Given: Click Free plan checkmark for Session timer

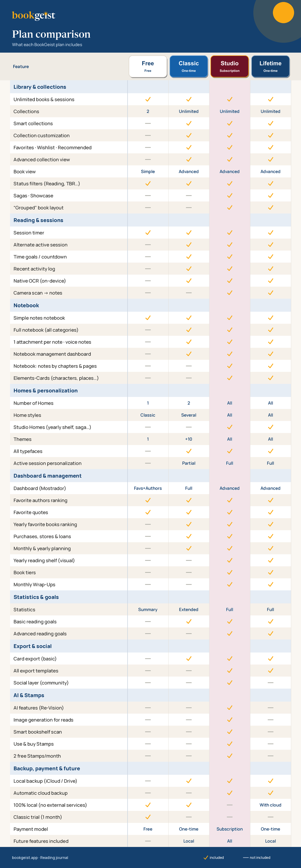Looking at the screenshot, I should (148, 233).
